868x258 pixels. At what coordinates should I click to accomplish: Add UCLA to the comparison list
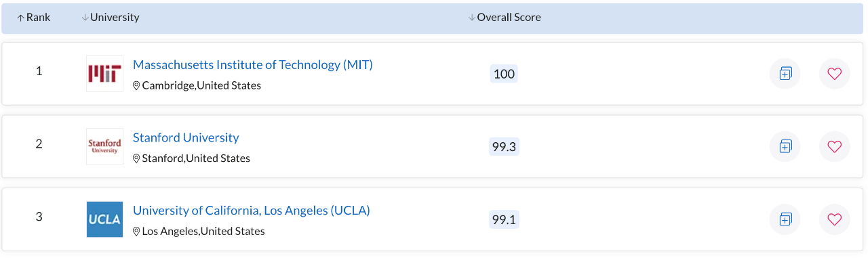(785, 219)
